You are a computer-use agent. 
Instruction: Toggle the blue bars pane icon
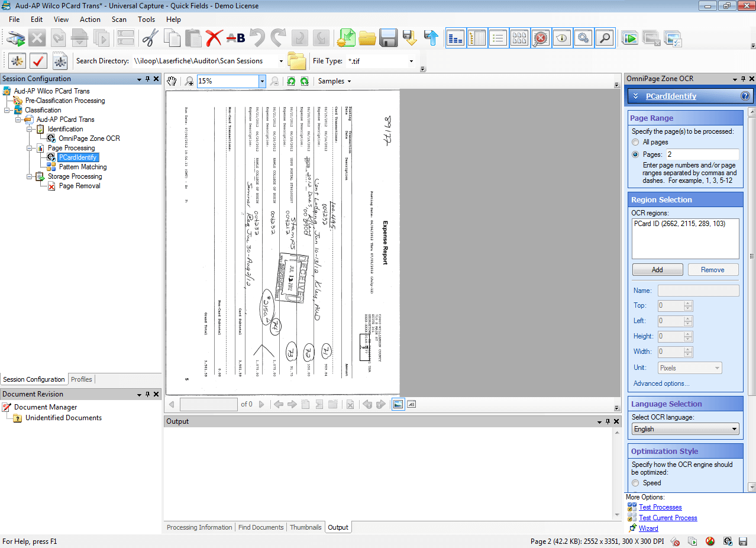point(455,38)
